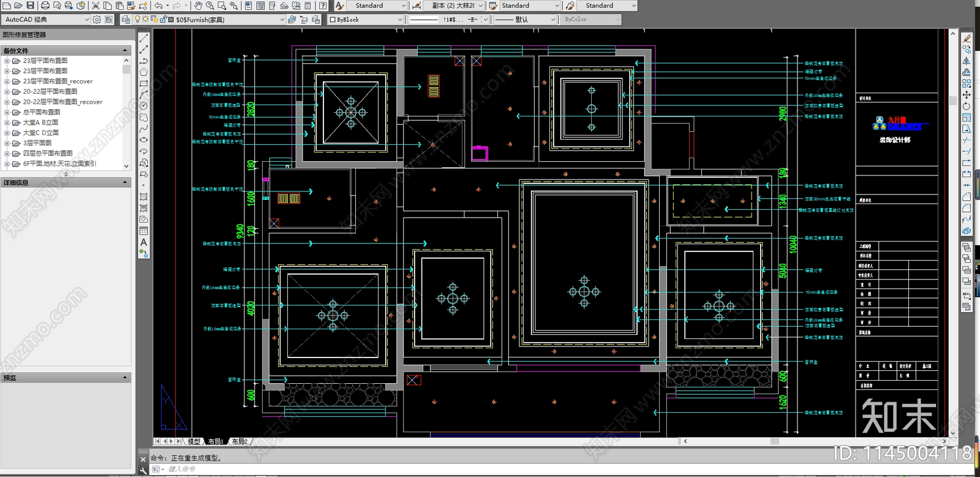The height and width of the screenshot is (477, 980).
Task: Toggle layer on/off lightbulb icon
Action: tap(138, 20)
